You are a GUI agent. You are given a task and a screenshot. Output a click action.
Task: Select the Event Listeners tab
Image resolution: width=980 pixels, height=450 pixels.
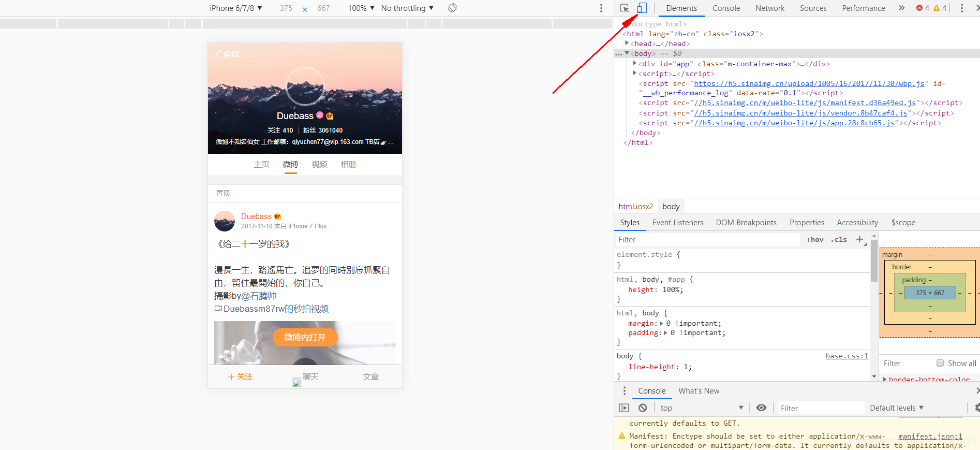pyautogui.click(x=678, y=223)
